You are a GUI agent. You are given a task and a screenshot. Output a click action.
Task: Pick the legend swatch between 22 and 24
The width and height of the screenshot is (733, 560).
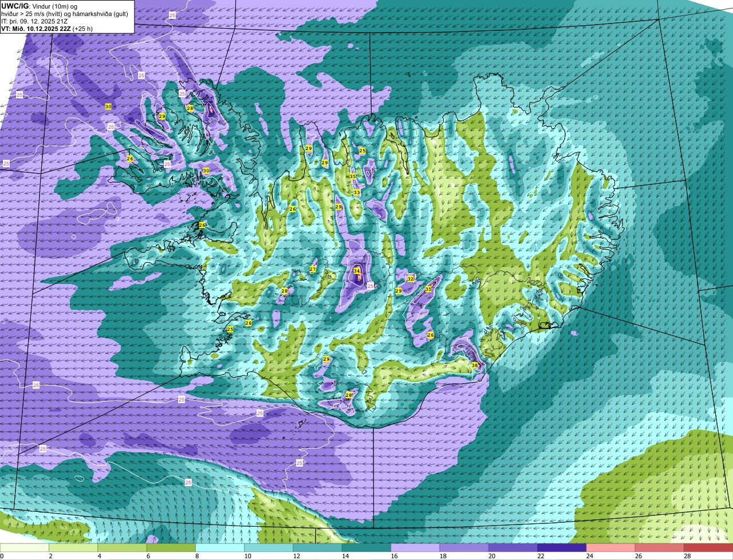562,548
